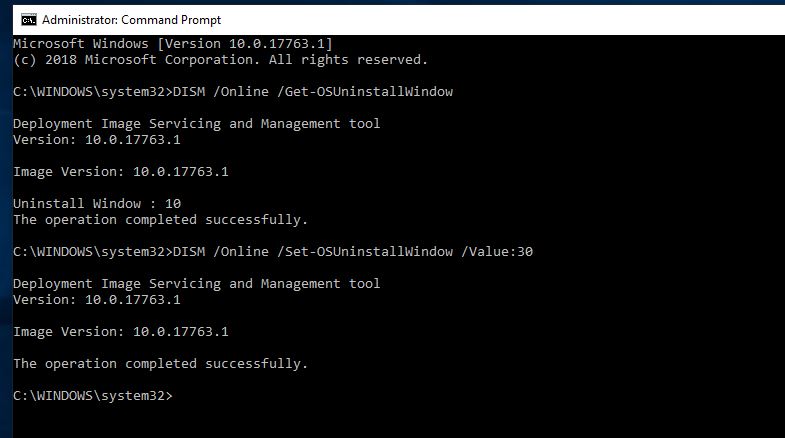
Task: Click the '/Value:30' parameter text
Action: pos(497,252)
